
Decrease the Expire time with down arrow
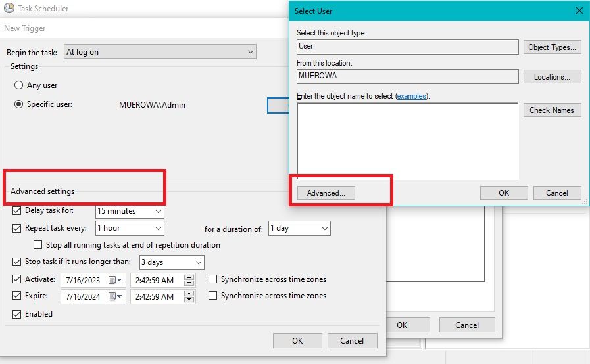[189, 300]
